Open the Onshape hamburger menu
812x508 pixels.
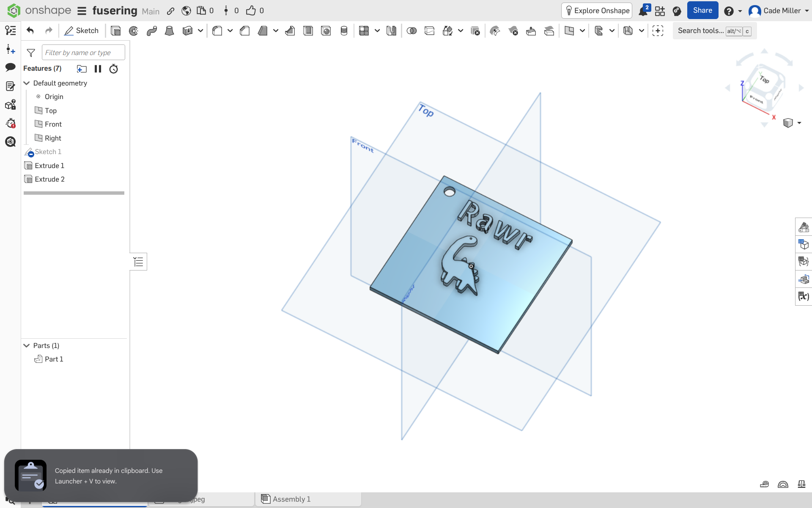pos(82,11)
